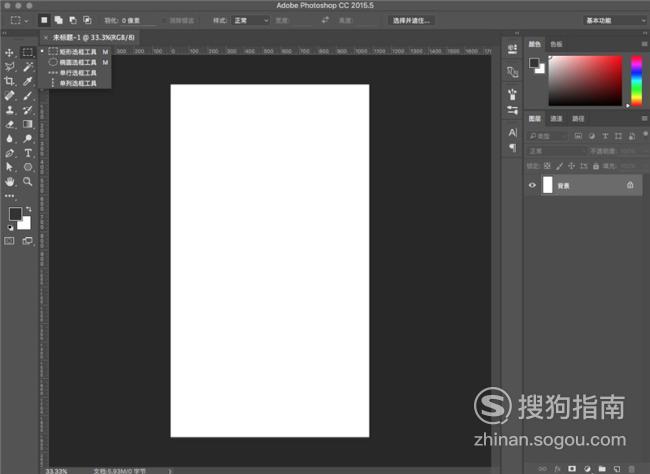Open the Character panel icon
The height and width of the screenshot is (474, 650).
point(512,132)
